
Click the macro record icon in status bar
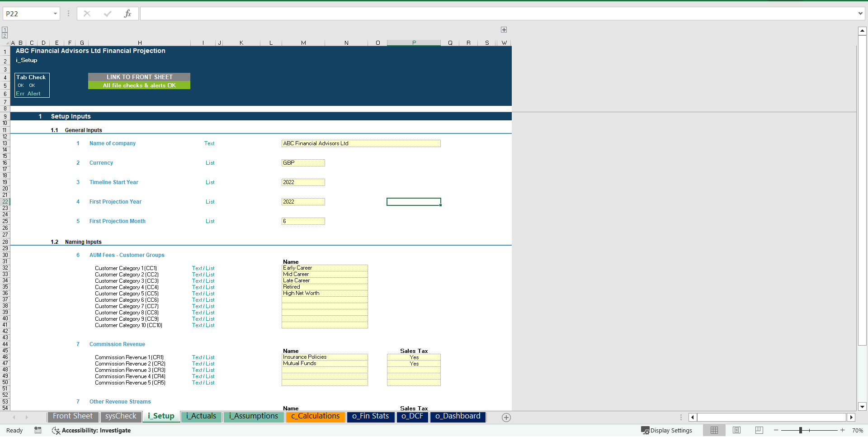(38, 430)
